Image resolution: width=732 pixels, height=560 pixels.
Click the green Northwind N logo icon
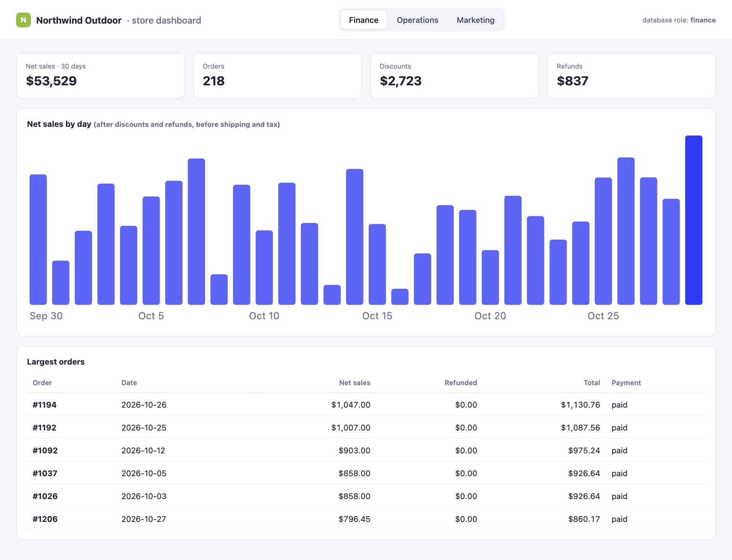[23, 20]
